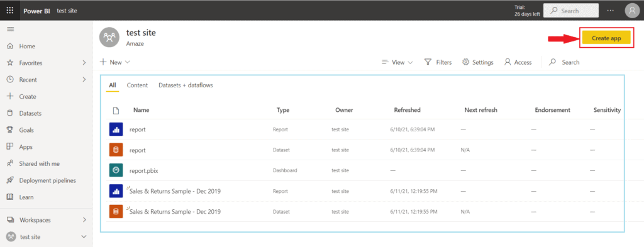
Task: Expand the Recent flyout chevron
Action: coord(84,80)
